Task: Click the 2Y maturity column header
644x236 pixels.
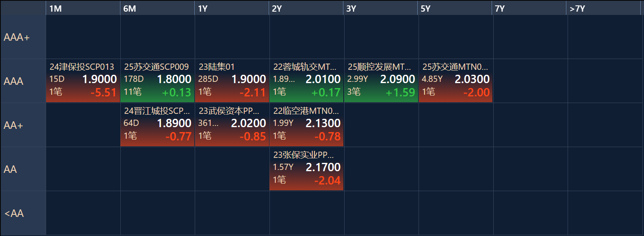Action: coord(306,9)
